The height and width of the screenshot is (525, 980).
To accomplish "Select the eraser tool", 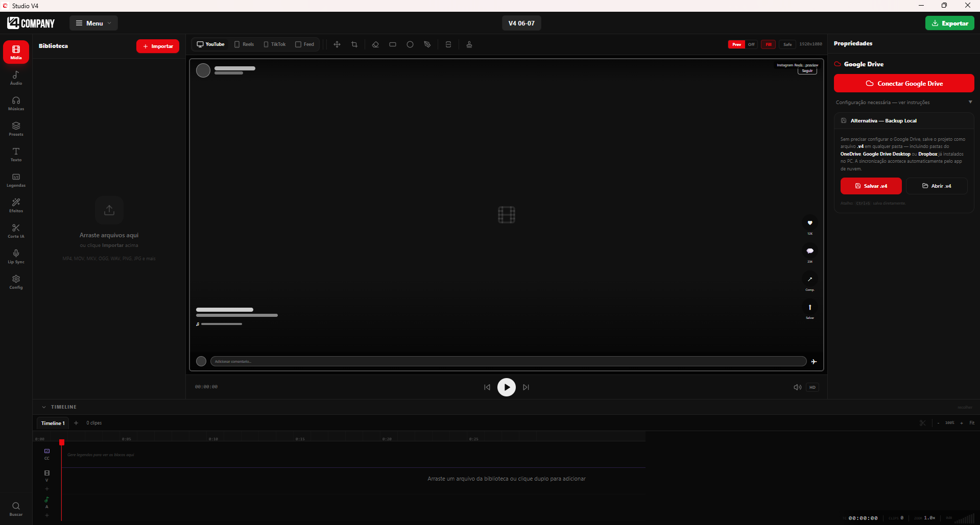I will pyautogui.click(x=375, y=44).
